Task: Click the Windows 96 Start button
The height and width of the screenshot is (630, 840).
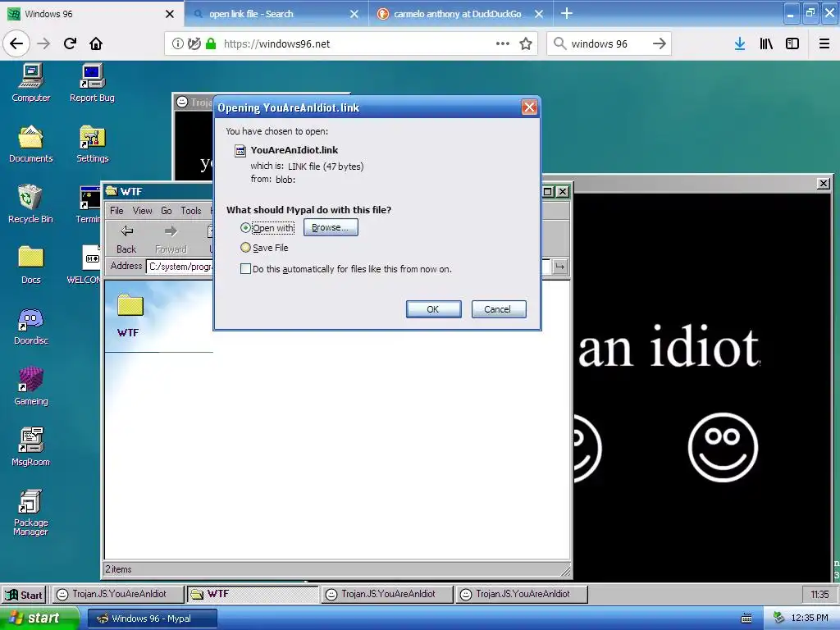Action: pyautogui.click(x=24, y=595)
